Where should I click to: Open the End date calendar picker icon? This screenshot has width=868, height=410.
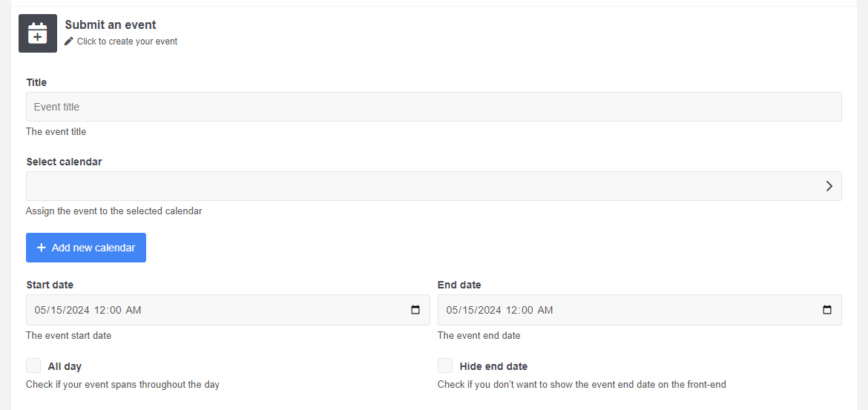827,310
